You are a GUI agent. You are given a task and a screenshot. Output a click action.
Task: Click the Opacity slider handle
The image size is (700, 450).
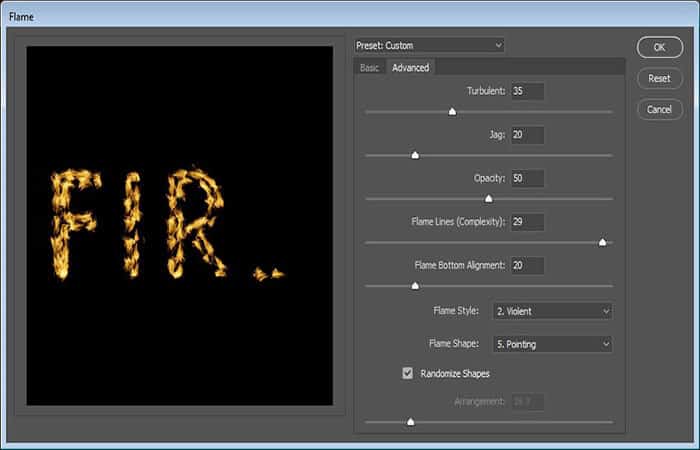(x=489, y=198)
